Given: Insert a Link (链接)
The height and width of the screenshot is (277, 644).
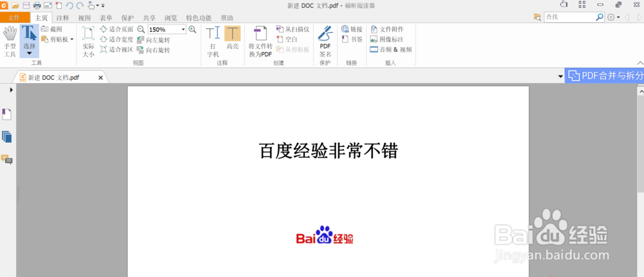Looking at the screenshot, I should [352, 29].
